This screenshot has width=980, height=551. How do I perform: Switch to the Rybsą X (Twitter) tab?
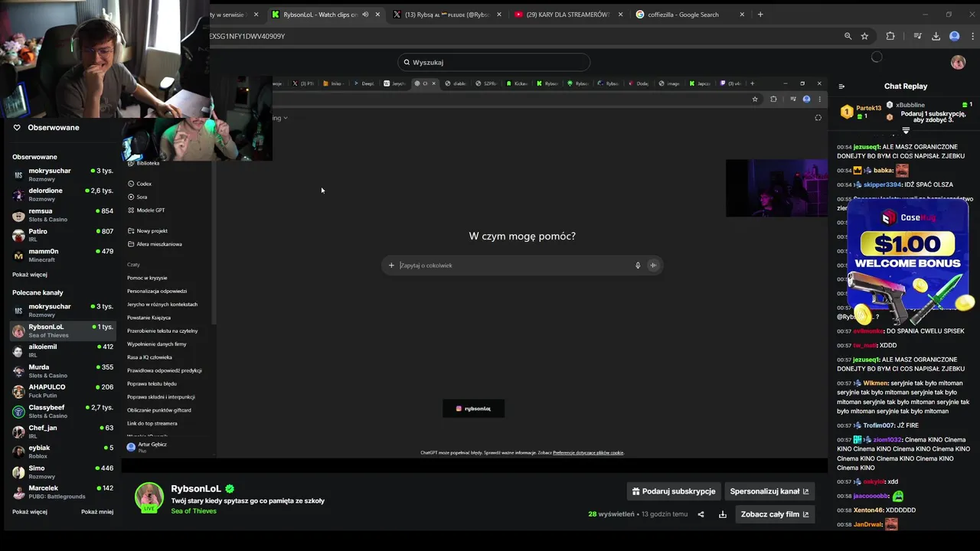(447, 15)
